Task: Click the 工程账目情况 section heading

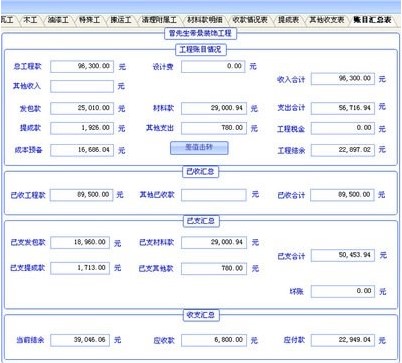Action: [x=201, y=50]
